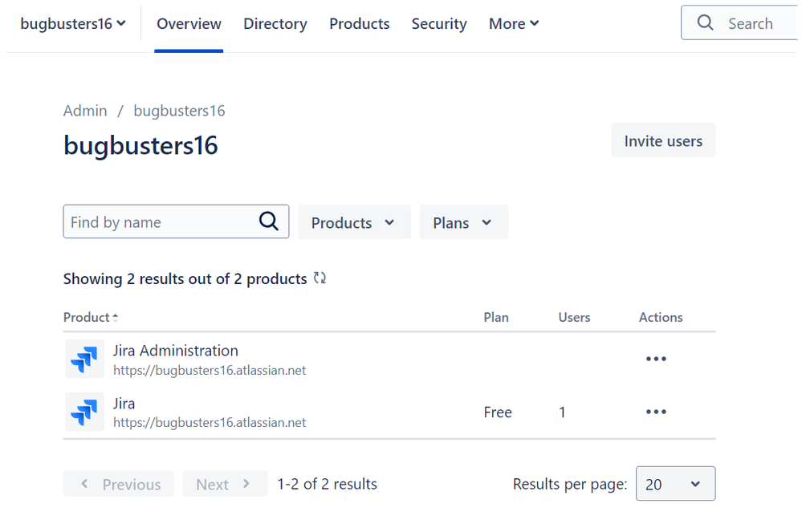Click the '1-2 of 2 results' text

coord(328,484)
